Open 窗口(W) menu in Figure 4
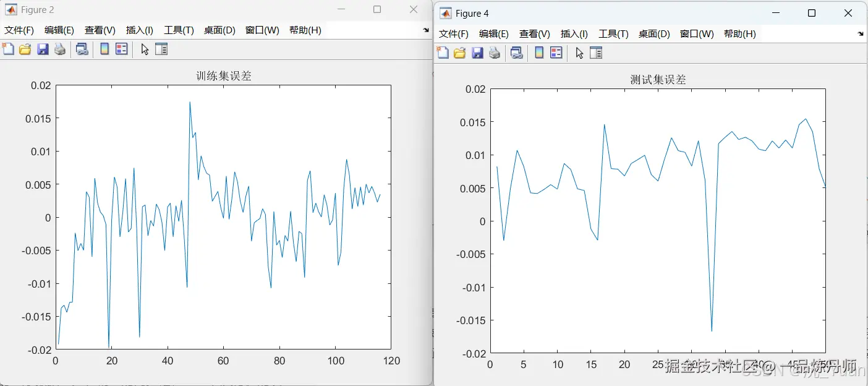The height and width of the screenshot is (386, 868). 697,34
